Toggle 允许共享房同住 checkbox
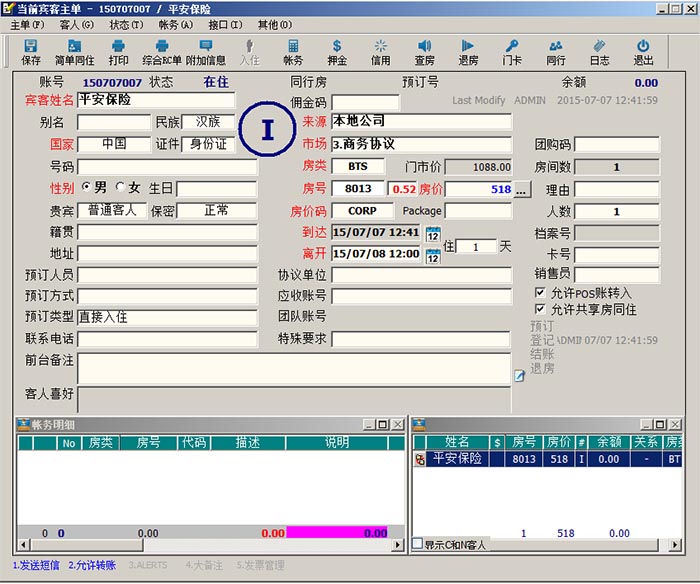 click(x=540, y=309)
